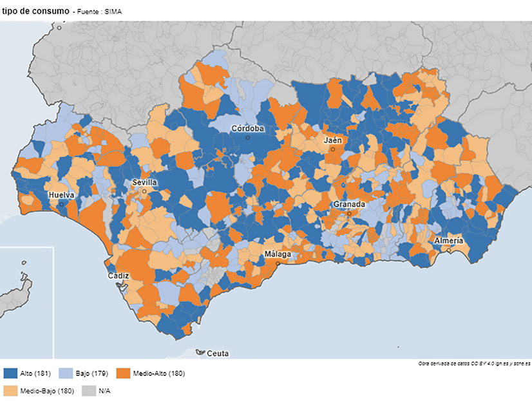Click the light orange Medio-Bajo legend swatch

pyautogui.click(x=10, y=390)
